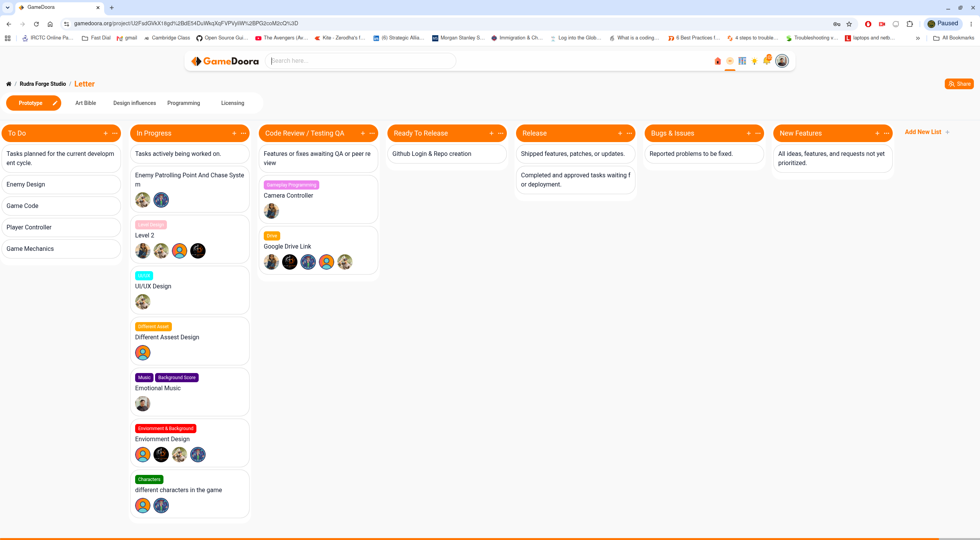The width and height of the screenshot is (980, 540).
Task: Switch to the Licensing tab
Action: click(233, 103)
